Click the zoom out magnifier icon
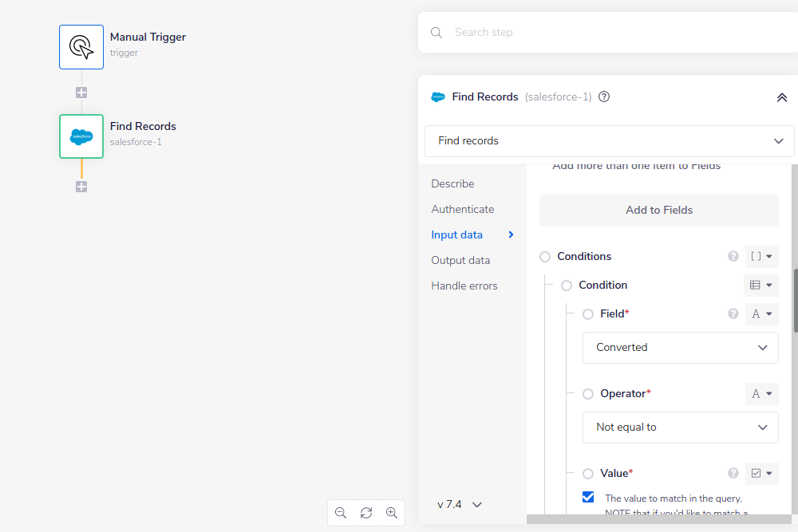Screen dimensions: 798x532 click(341, 513)
